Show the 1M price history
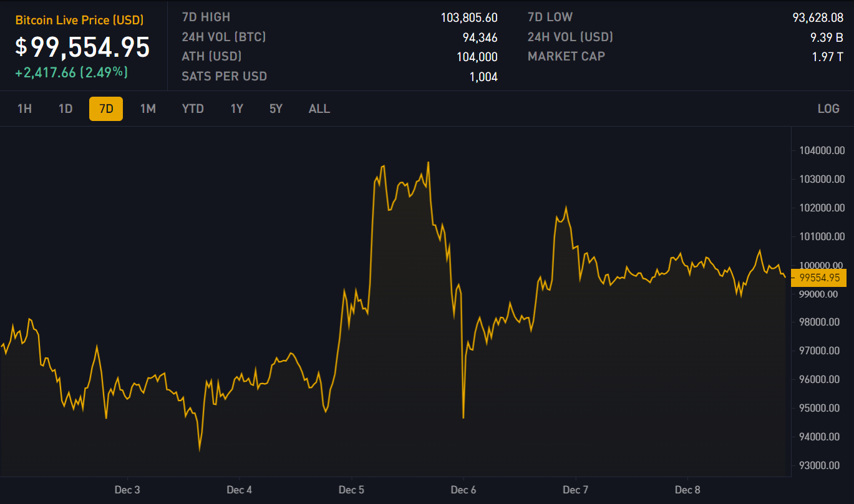The height and width of the screenshot is (504, 854). 148,109
